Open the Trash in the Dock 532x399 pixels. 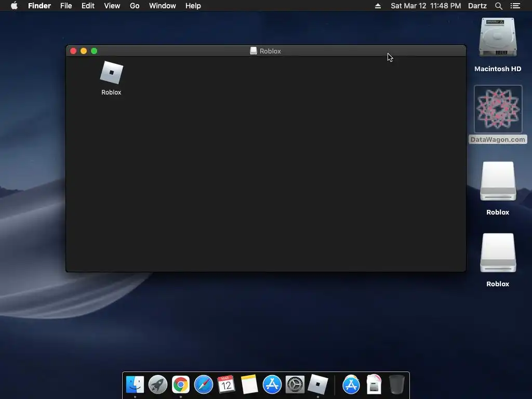(x=396, y=385)
